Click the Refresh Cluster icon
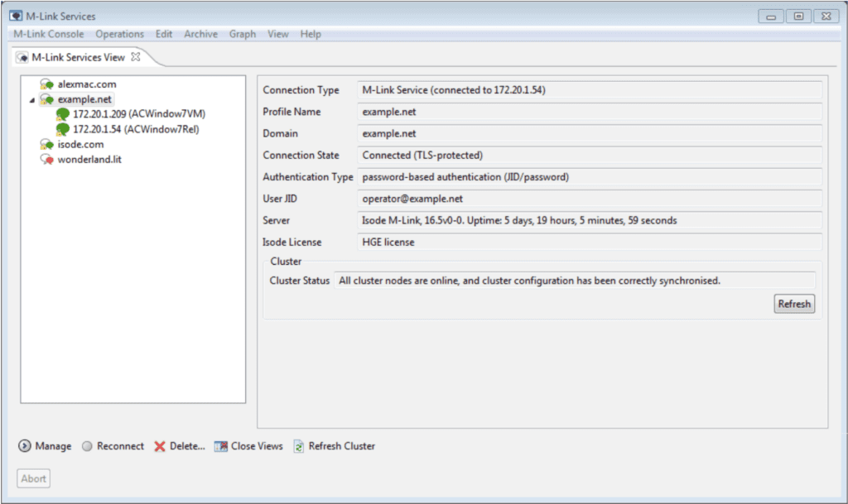The width and height of the screenshot is (848, 504). [300, 446]
